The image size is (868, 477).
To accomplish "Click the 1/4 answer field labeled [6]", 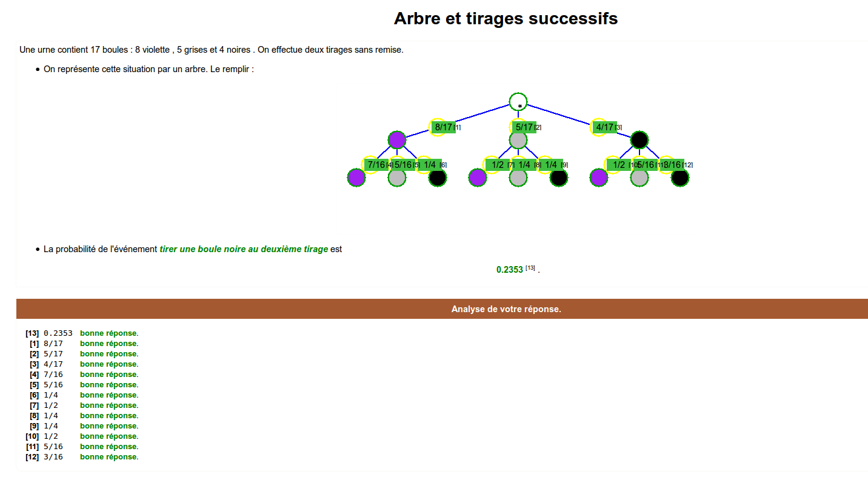I will tap(430, 165).
